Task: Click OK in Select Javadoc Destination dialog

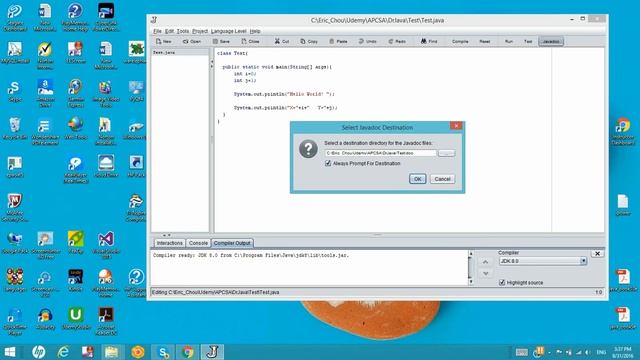Action: click(418, 179)
